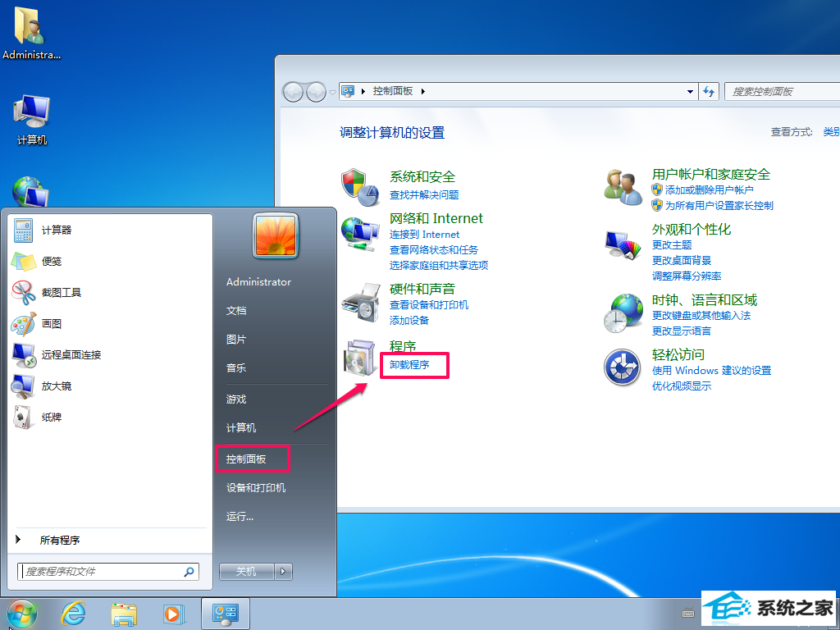Open Control Panel (控制面板) from Start menu

point(246,459)
